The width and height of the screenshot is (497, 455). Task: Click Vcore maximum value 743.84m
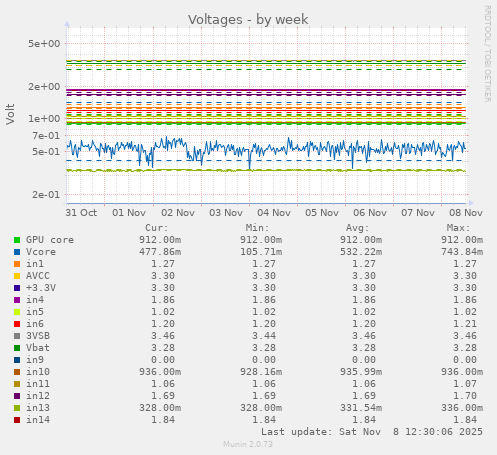[462, 252]
